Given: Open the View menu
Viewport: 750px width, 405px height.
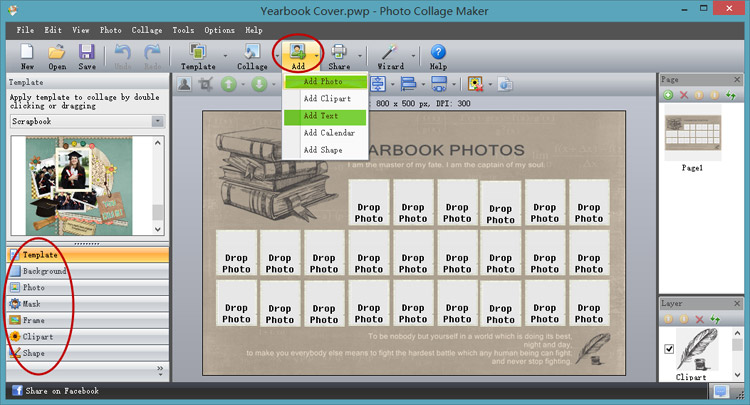Looking at the screenshot, I should click(x=80, y=30).
